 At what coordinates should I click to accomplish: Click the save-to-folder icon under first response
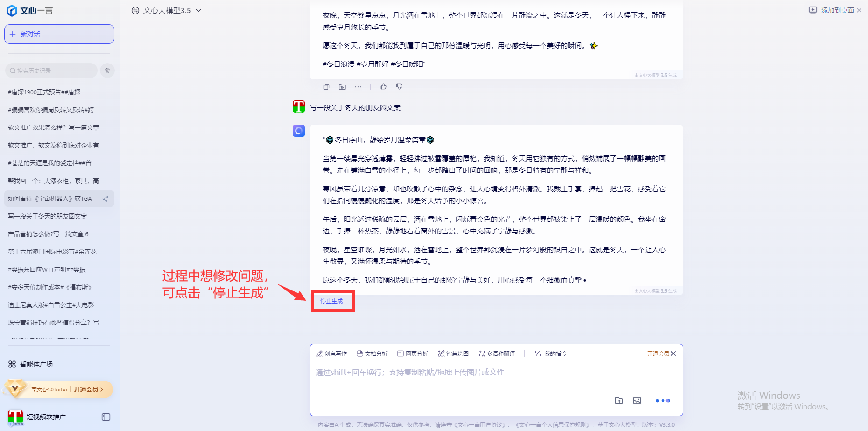[x=342, y=86]
